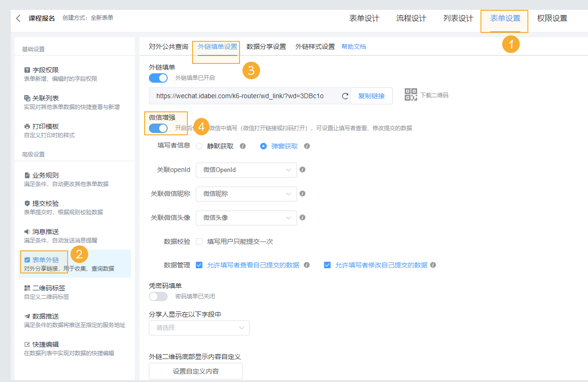The height and width of the screenshot is (382, 588).
Task: Enable the 凭密码填单 switch
Action: (x=158, y=296)
